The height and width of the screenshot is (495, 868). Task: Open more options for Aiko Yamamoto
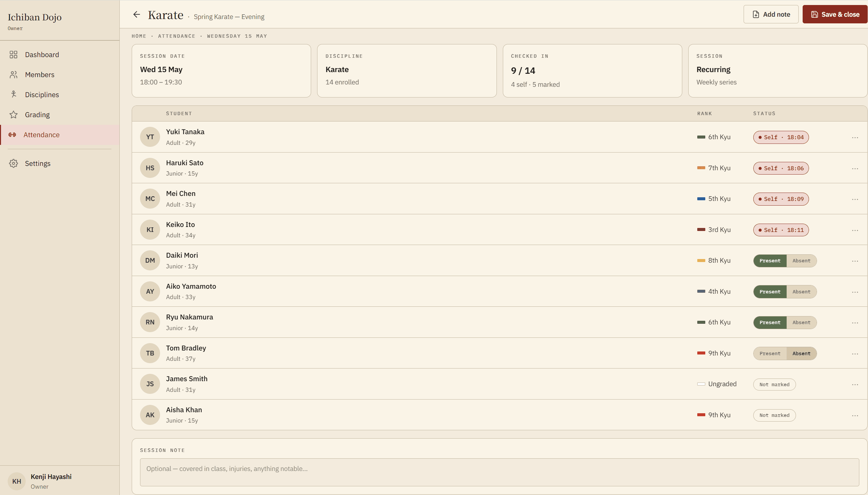(x=855, y=292)
